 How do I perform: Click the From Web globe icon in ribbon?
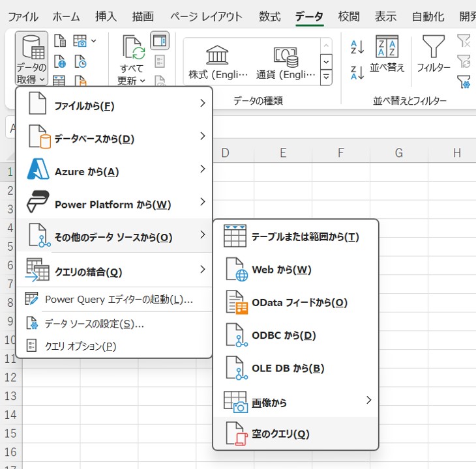pos(60,61)
